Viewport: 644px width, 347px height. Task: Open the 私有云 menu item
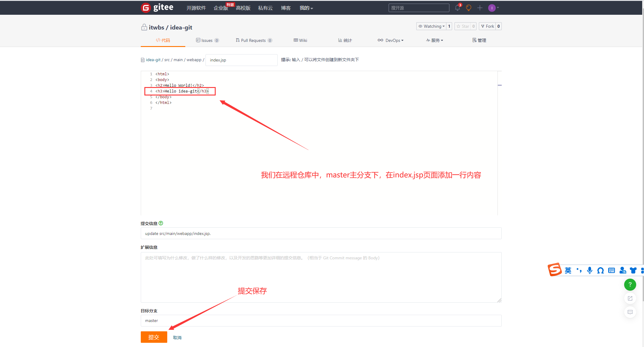click(x=265, y=8)
